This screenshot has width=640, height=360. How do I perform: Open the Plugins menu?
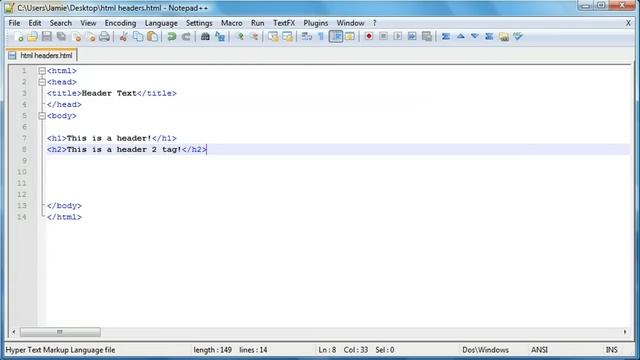[316, 23]
